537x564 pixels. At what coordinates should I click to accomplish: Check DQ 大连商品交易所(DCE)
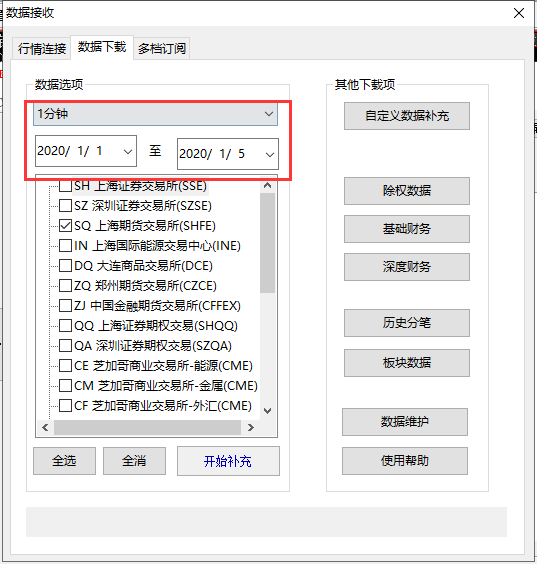[65, 266]
